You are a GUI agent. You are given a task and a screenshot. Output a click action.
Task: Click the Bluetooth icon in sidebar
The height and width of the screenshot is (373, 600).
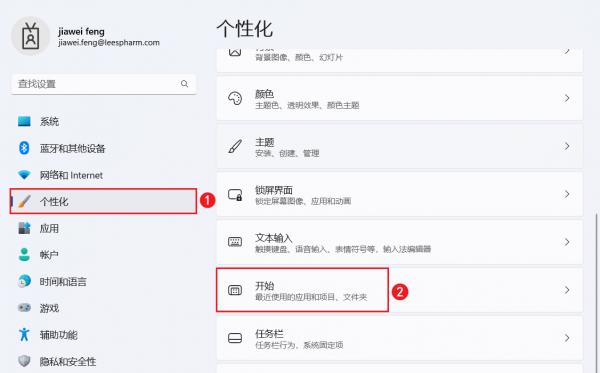pos(24,148)
